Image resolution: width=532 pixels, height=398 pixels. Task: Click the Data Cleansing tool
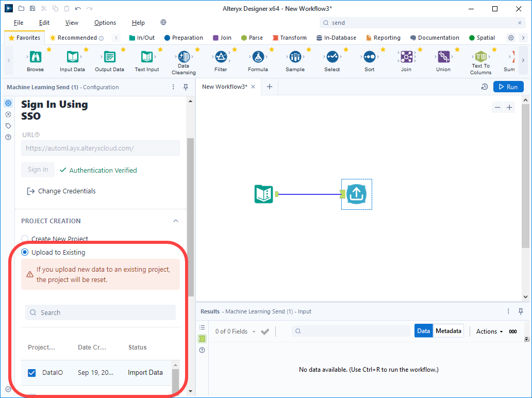click(x=184, y=56)
